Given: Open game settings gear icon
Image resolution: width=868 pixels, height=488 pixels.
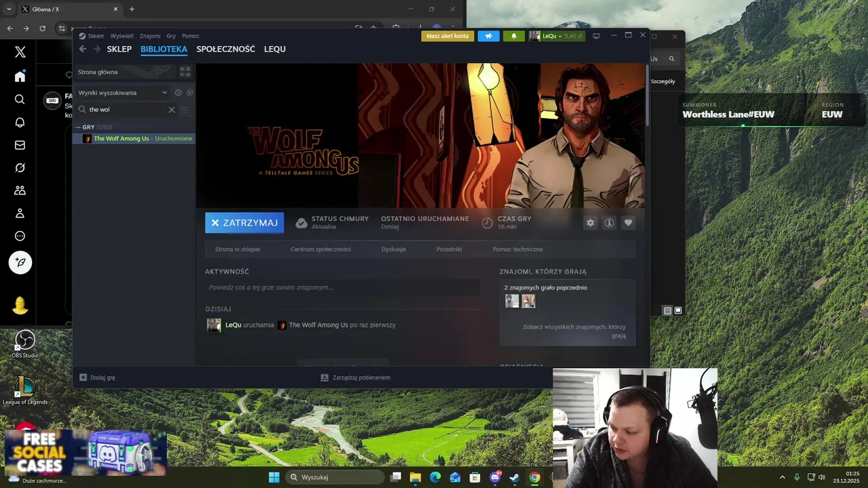Looking at the screenshot, I should pos(590,222).
